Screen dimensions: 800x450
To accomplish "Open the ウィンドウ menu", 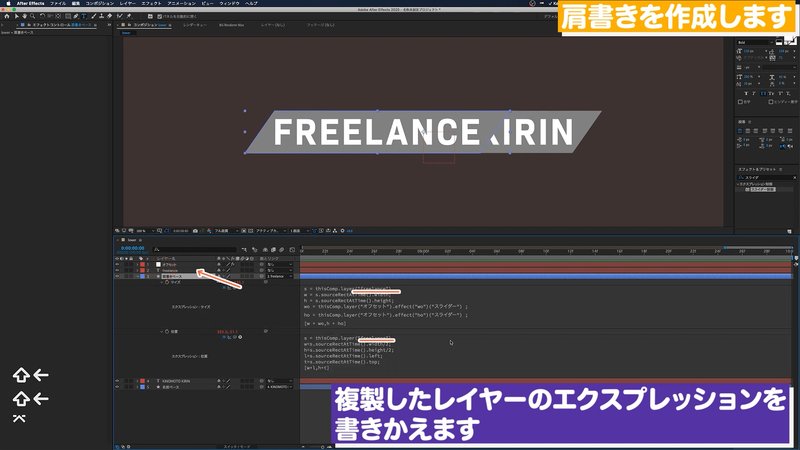I will (229, 3).
